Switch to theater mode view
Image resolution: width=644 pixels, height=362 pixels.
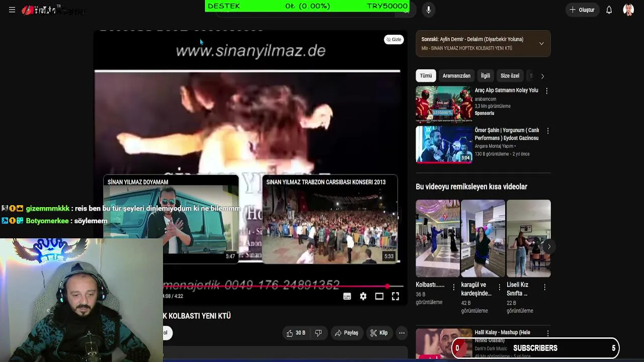379,297
